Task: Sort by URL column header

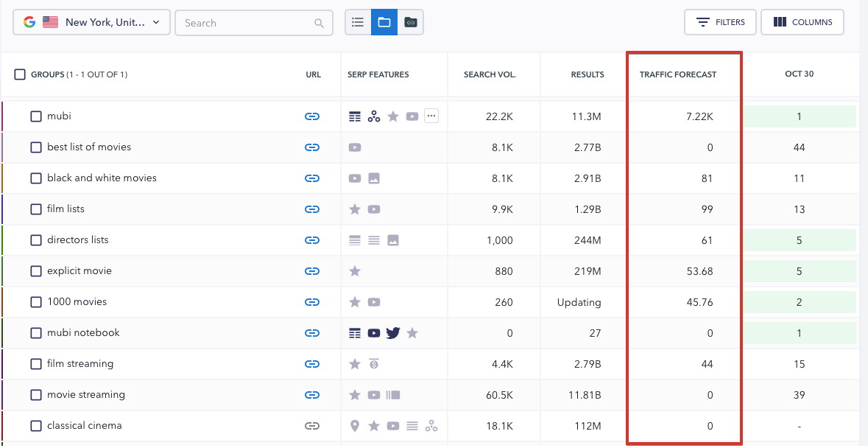Action: pyautogui.click(x=313, y=74)
